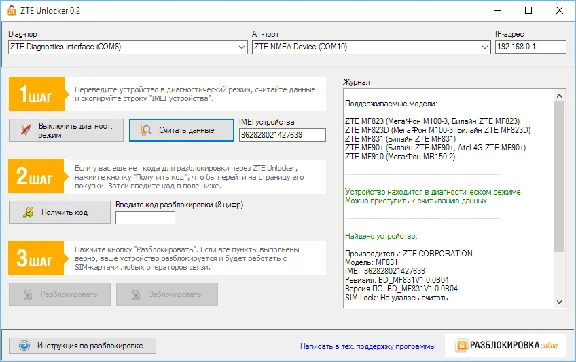Open the write to tech support link
This screenshot has height=362, width=576.
point(367,346)
